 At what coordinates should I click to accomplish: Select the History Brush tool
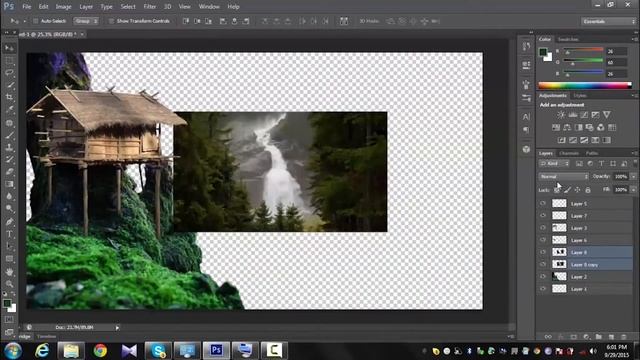(x=9, y=159)
